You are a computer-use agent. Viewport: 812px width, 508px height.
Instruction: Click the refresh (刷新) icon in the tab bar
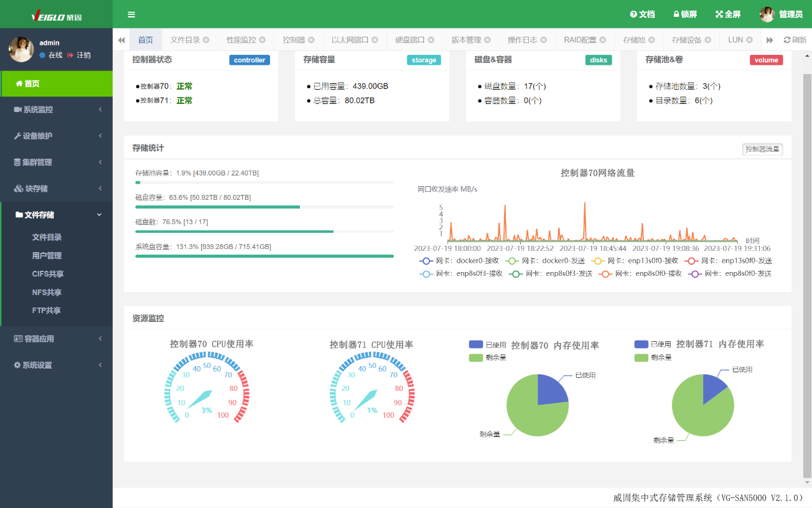(x=787, y=40)
